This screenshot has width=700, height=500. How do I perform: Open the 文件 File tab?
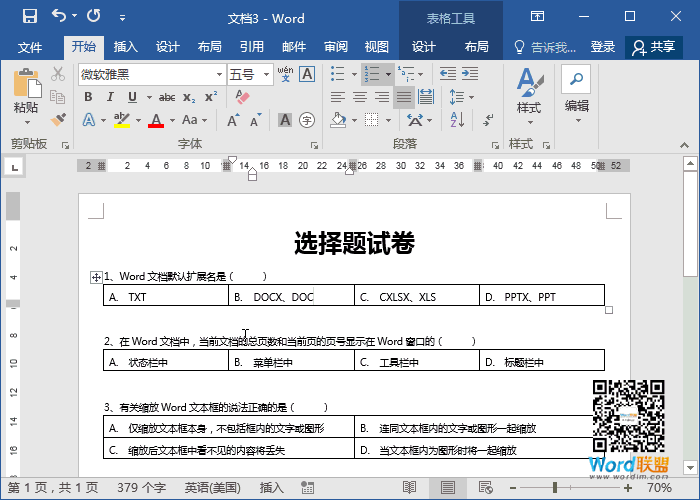(30, 47)
